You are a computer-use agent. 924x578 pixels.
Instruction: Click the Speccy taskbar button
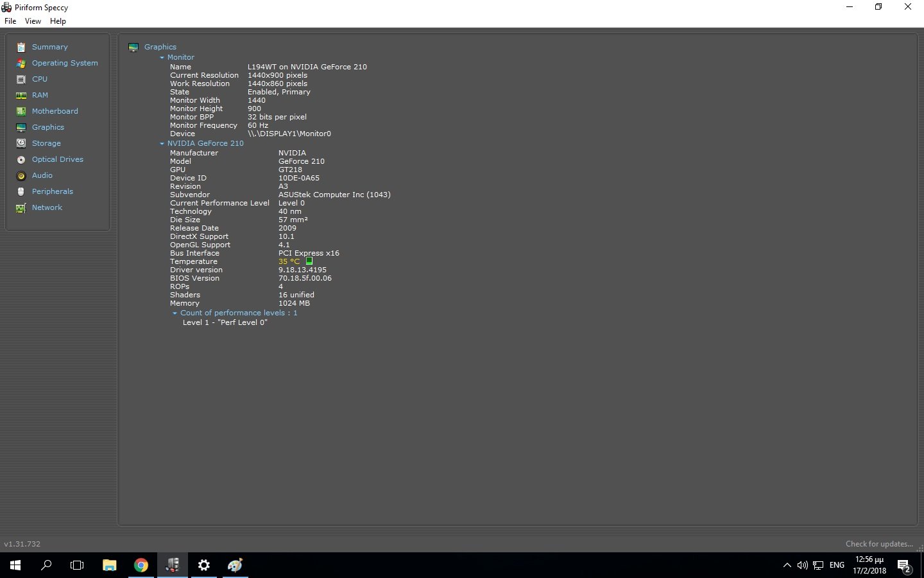click(x=173, y=565)
